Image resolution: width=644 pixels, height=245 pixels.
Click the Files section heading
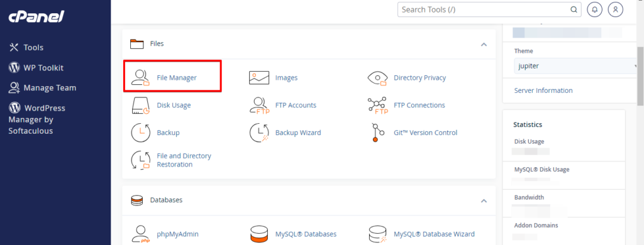click(157, 43)
